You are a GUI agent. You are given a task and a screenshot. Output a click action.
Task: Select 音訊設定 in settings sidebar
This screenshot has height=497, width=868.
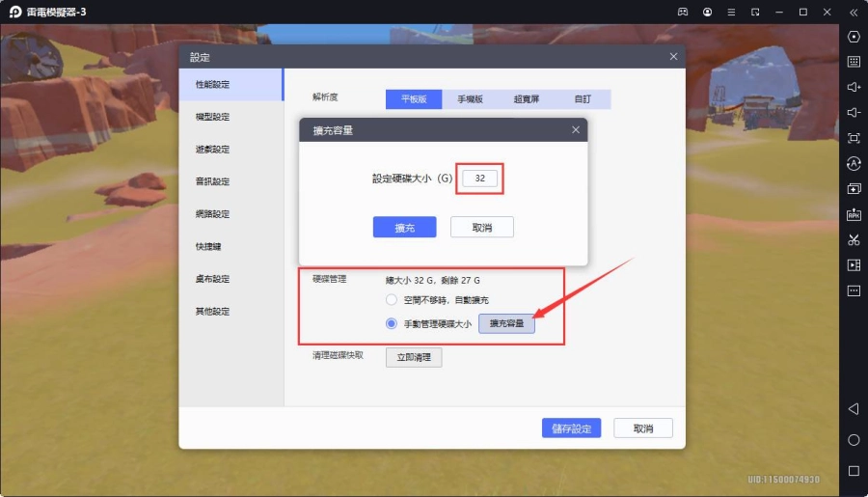pyautogui.click(x=231, y=181)
